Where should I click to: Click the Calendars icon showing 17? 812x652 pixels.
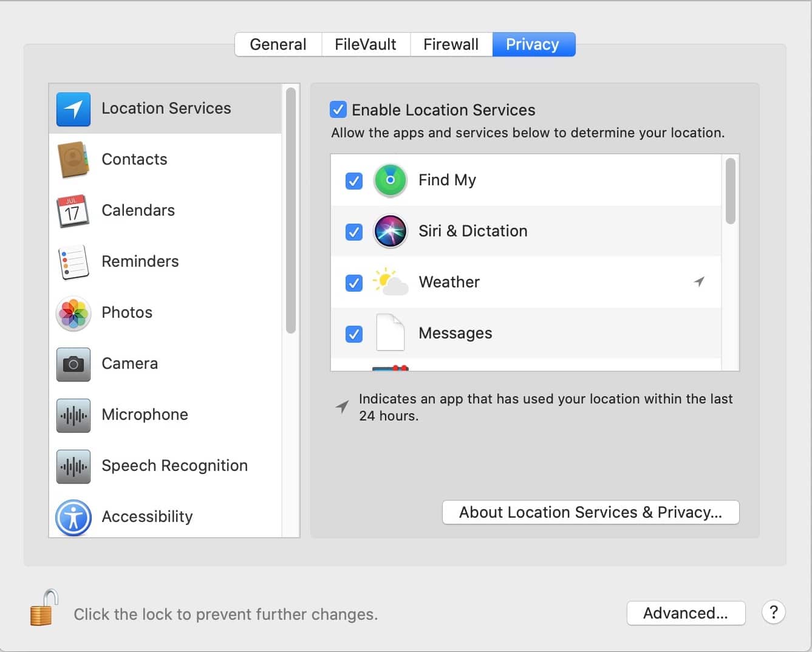pyautogui.click(x=73, y=211)
